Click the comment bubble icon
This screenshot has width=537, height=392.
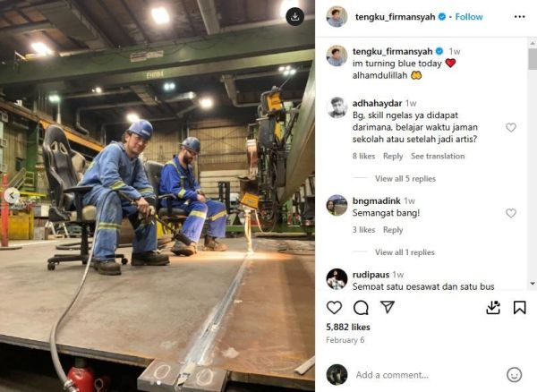pos(361,308)
